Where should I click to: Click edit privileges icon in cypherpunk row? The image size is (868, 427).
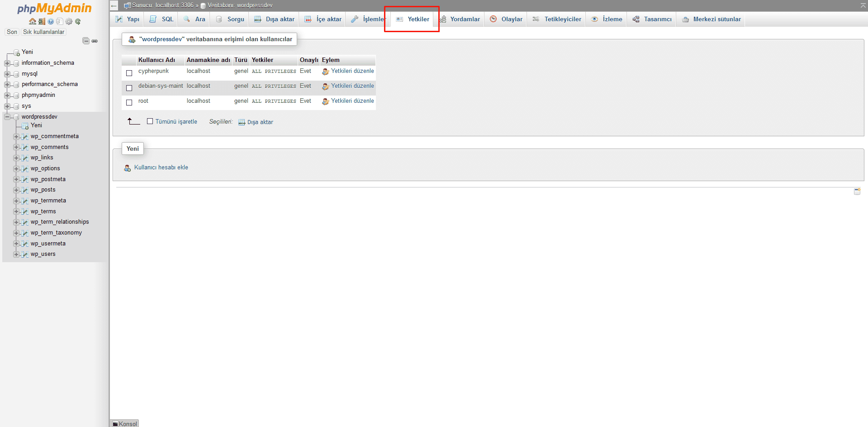tap(325, 72)
